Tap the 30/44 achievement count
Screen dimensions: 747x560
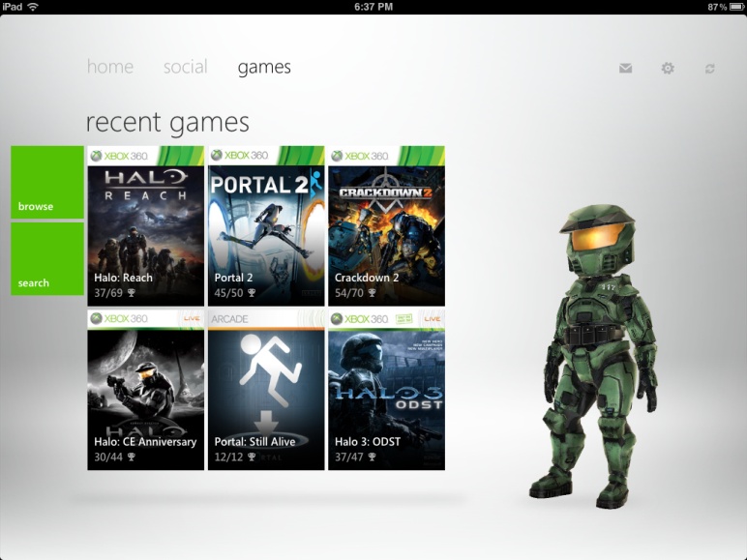pos(108,457)
